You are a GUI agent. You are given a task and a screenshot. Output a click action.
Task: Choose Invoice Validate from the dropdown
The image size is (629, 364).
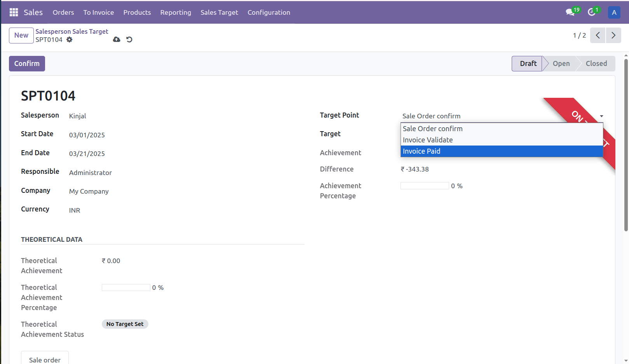point(427,140)
